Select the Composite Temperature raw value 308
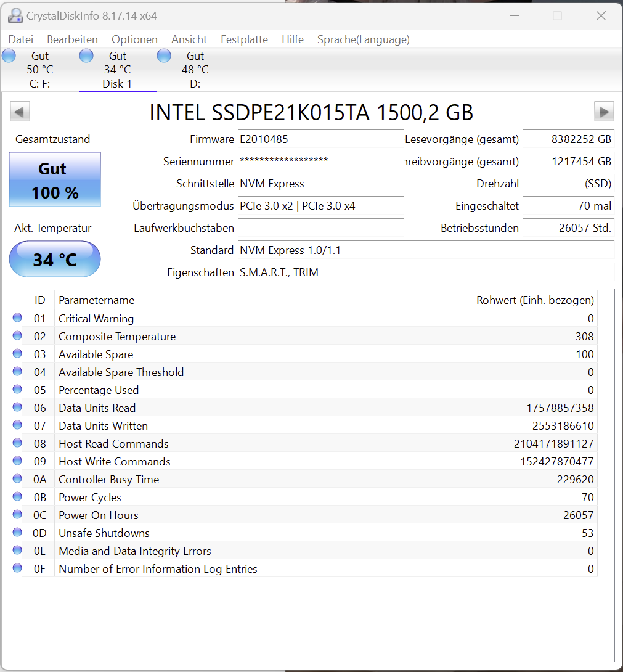Screen dimensions: 623x672 [x=584, y=337]
